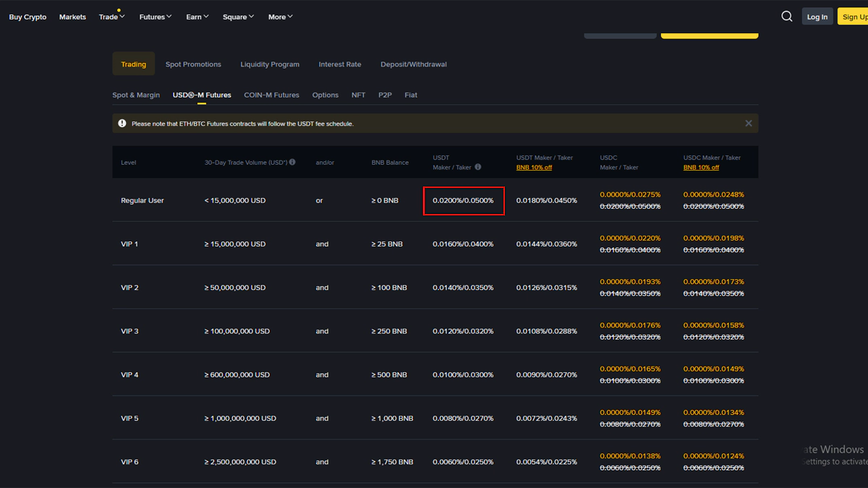
Task: Go to the Deposit/Withdrawal tab
Action: click(x=414, y=64)
